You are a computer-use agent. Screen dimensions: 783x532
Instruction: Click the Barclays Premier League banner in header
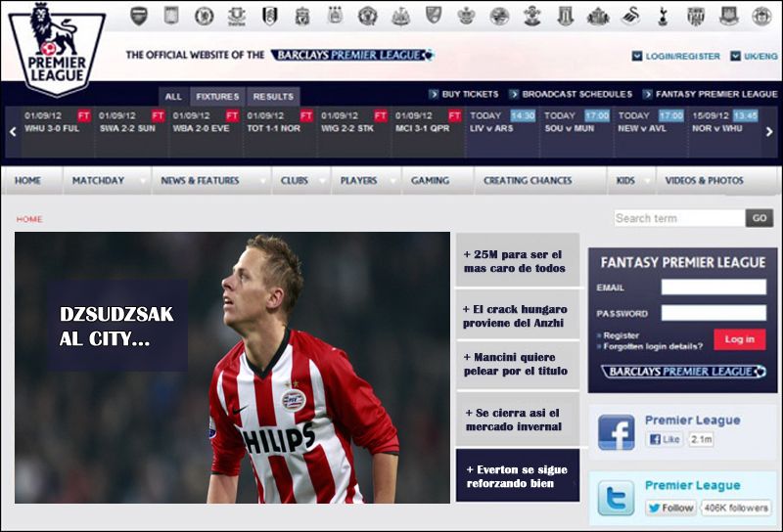pos(352,55)
